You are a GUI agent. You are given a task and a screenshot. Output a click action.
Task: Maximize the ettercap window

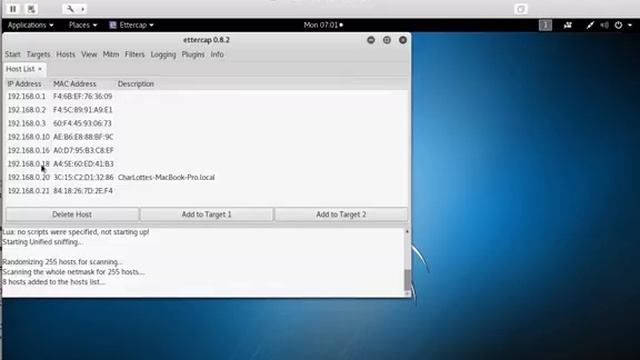[x=387, y=40]
